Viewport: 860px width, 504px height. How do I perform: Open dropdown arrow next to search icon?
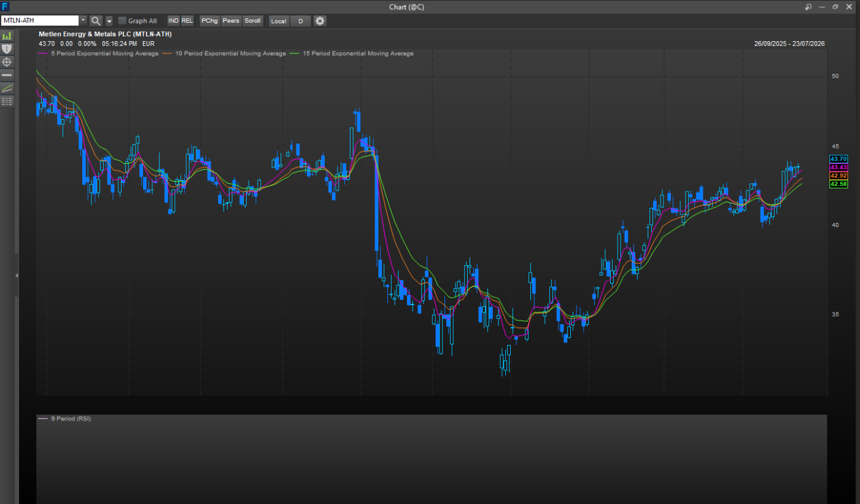tap(109, 21)
